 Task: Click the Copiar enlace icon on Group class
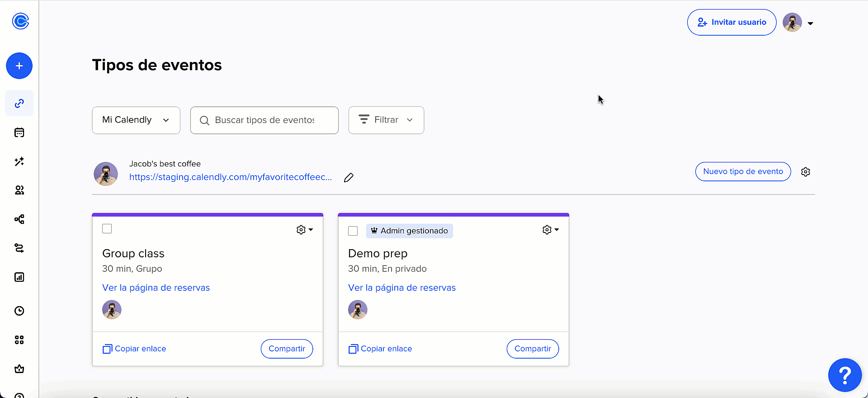107,349
